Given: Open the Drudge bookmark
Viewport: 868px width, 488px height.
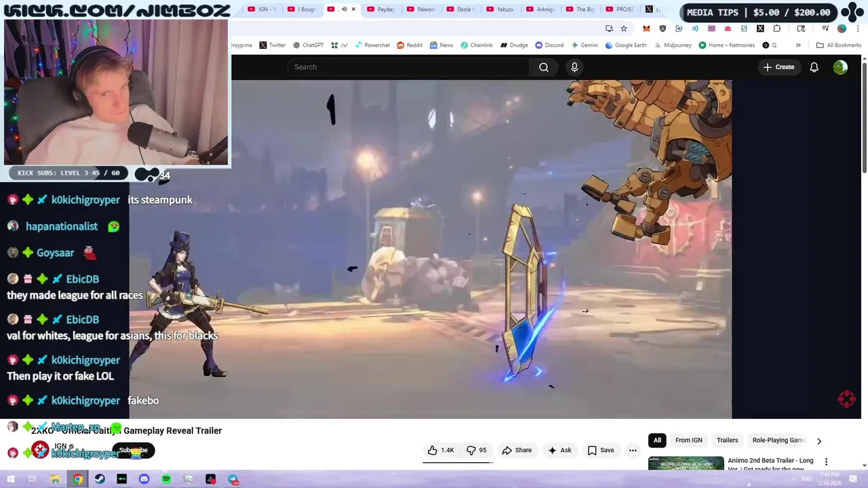Looking at the screenshot, I should click(x=514, y=45).
